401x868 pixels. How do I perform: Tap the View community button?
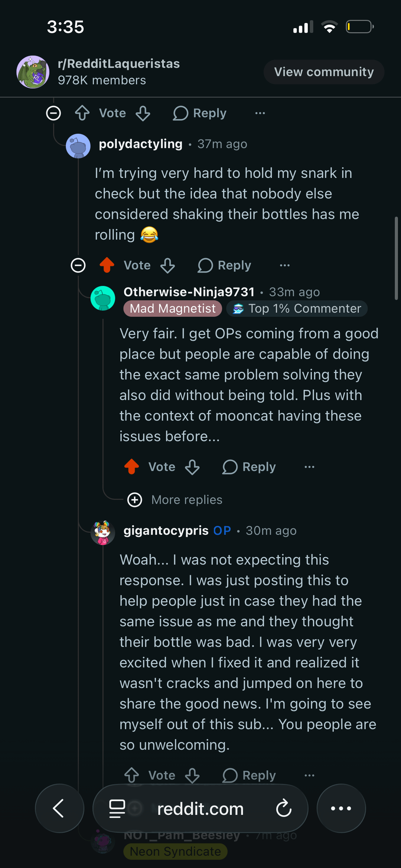[324, 72]
